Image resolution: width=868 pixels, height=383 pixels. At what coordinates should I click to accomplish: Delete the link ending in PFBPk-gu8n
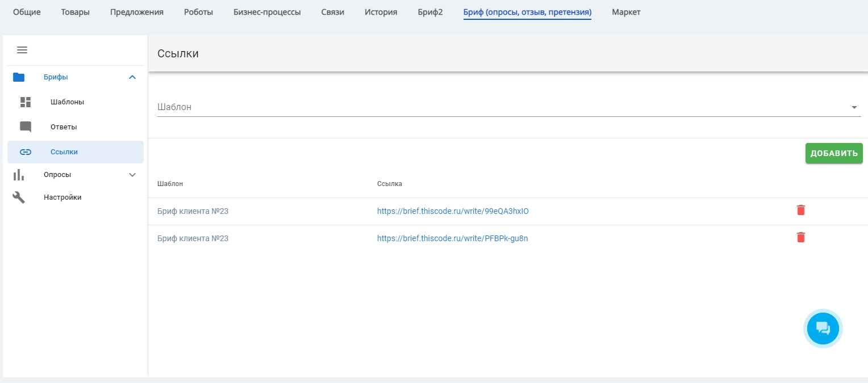(801, 238)
